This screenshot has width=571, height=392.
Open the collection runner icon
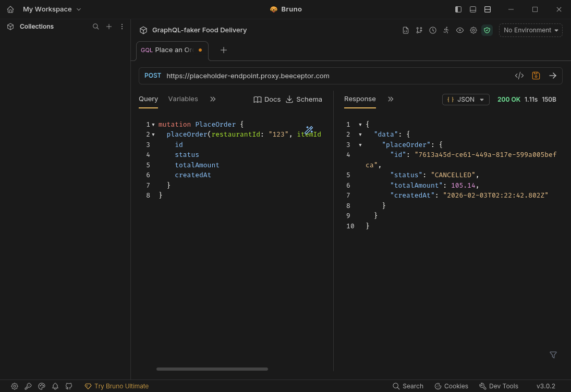(x=446, y=30)
